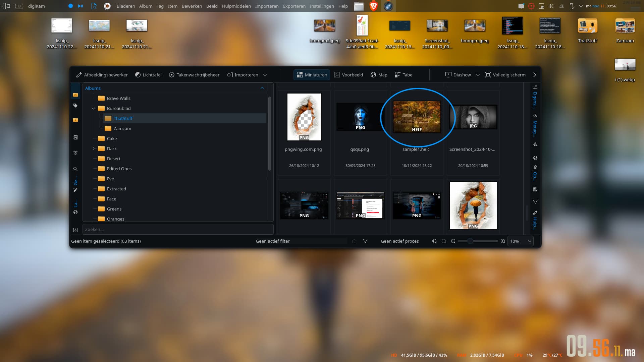Screen dimensions: 644x362
Task: Expand the Dark album tree node
Action: pos(94,148)
